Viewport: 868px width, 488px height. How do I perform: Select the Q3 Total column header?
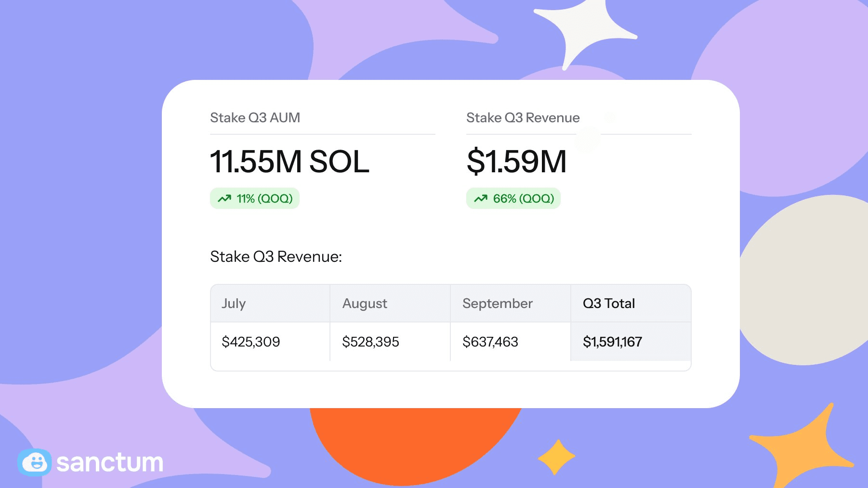point(609,304)
